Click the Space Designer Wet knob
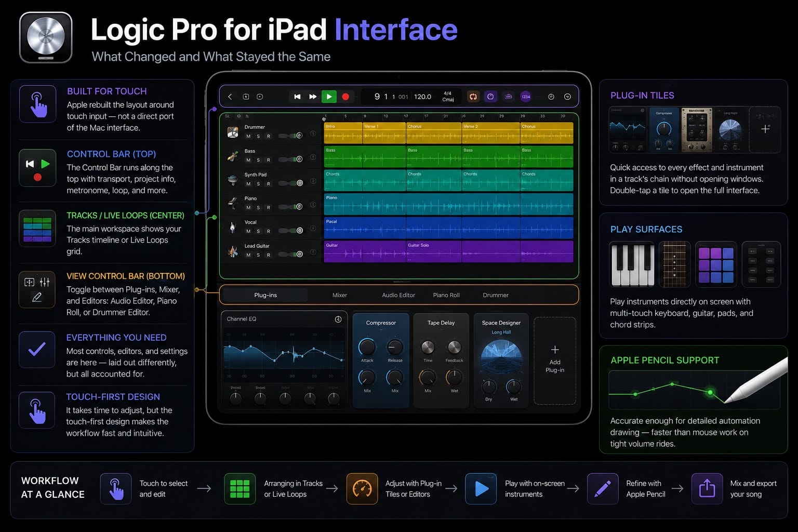This screenshot has height=532, width=798. (514, 387)
